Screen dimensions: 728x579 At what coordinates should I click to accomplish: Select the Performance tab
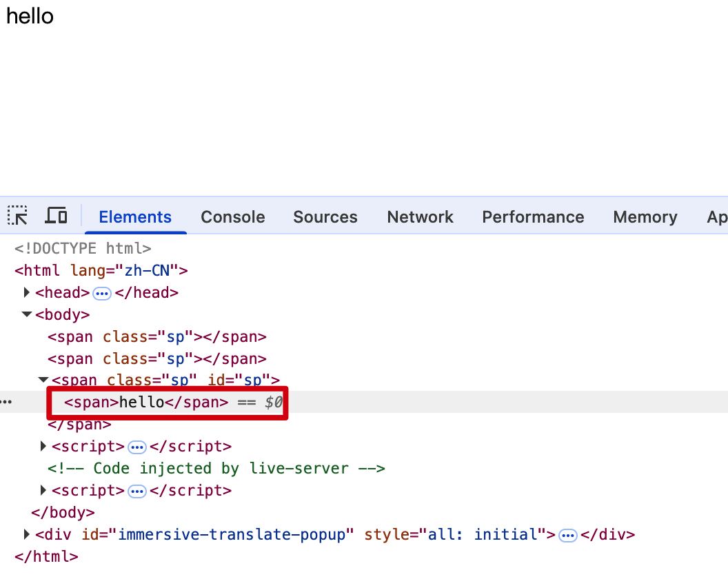tap(533, 217)
